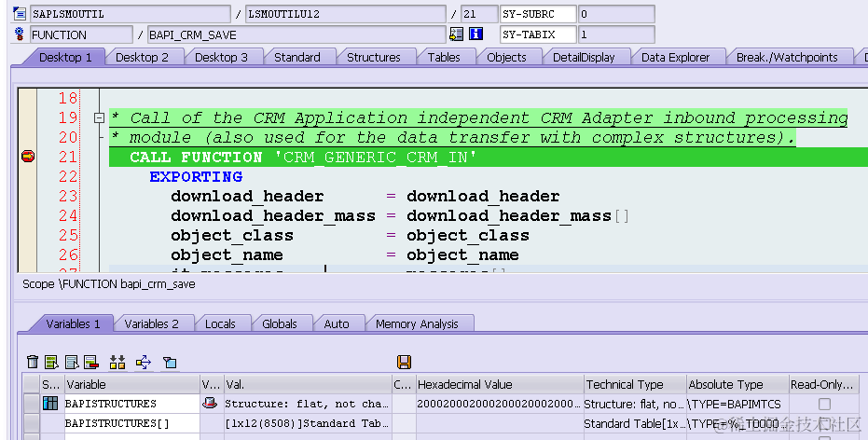
Task: Click the trash delete icon in variables toolbar
Action: (33, 362)
